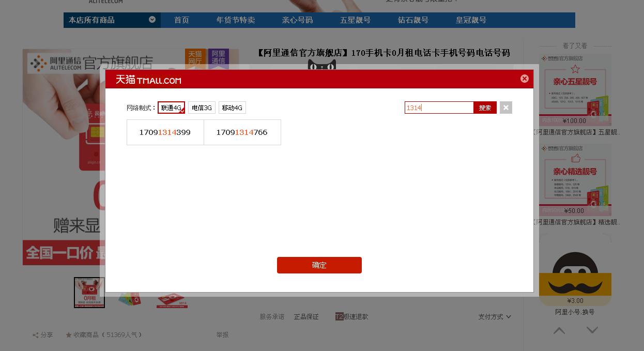Expand the 支付方式 dropdown
This screenshot has height=351, width=644.
[495, 317]
